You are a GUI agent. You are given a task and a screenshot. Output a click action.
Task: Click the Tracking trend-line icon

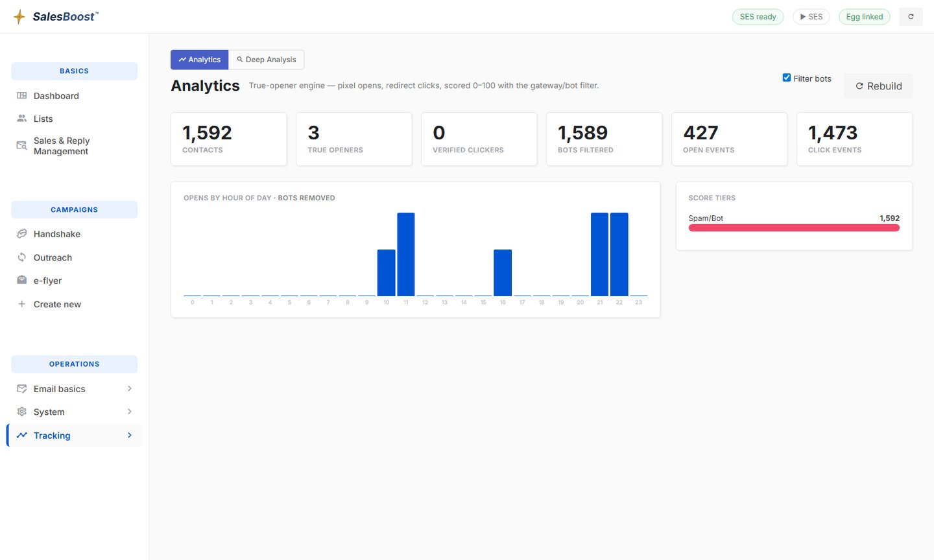pyautogui.click(x=21, y=435)
